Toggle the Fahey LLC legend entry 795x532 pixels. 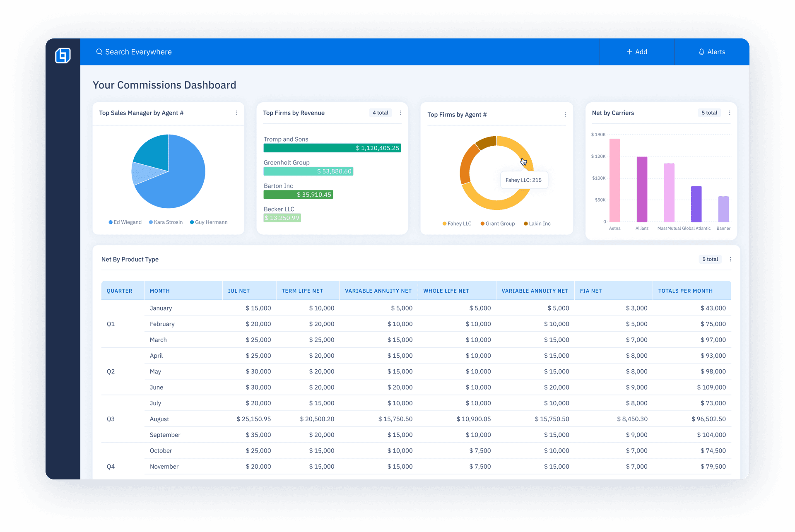coord(457,224)
